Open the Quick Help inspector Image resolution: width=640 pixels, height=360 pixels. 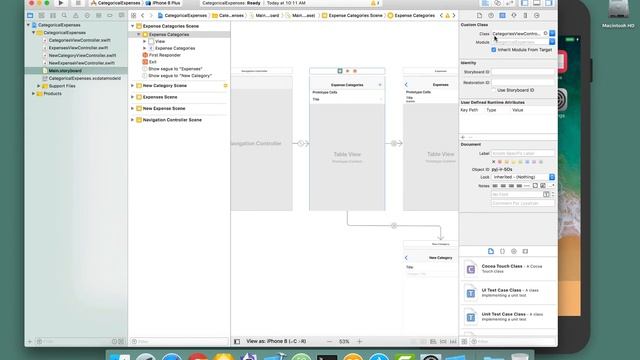[491, 16]
